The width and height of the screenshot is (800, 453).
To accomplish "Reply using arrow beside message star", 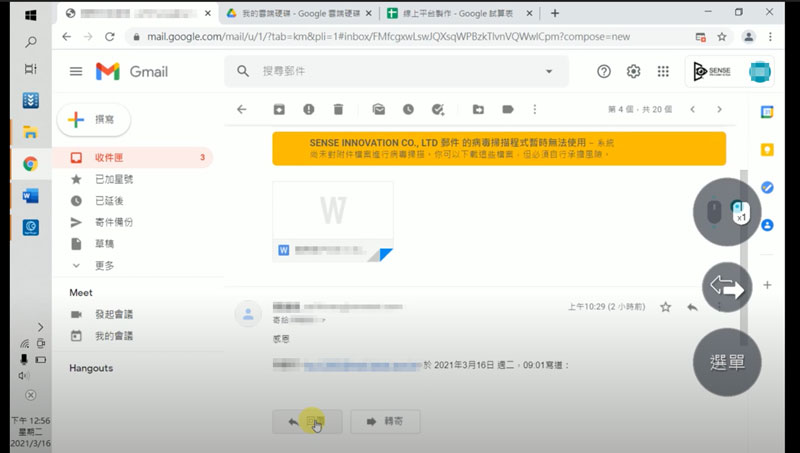I will tap(692, 307).
